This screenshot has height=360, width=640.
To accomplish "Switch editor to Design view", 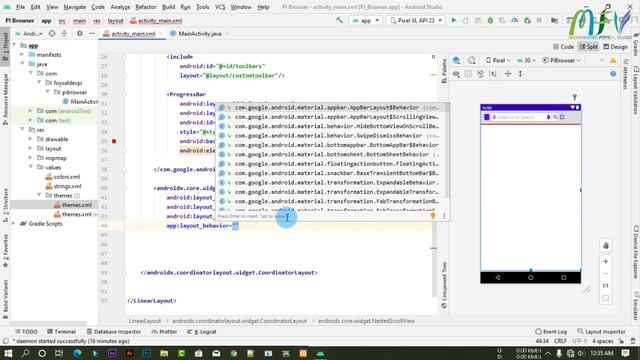I will pos(616,47).
